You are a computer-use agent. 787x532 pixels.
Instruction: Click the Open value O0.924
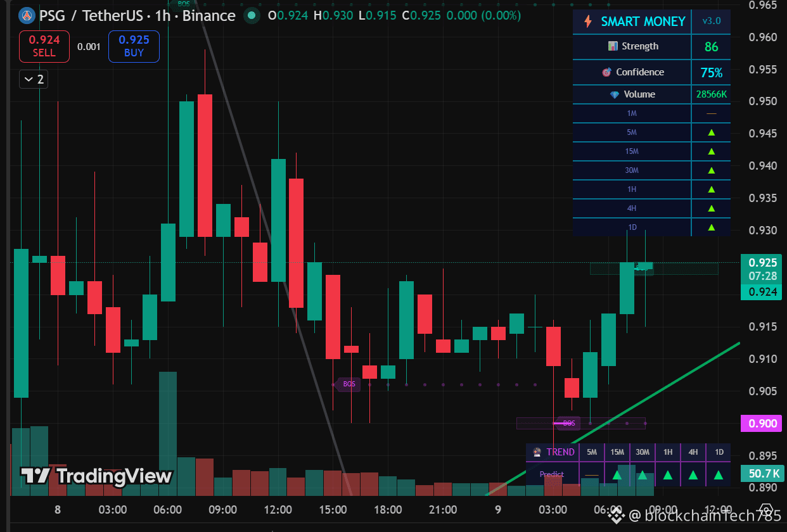coord(288,15)
